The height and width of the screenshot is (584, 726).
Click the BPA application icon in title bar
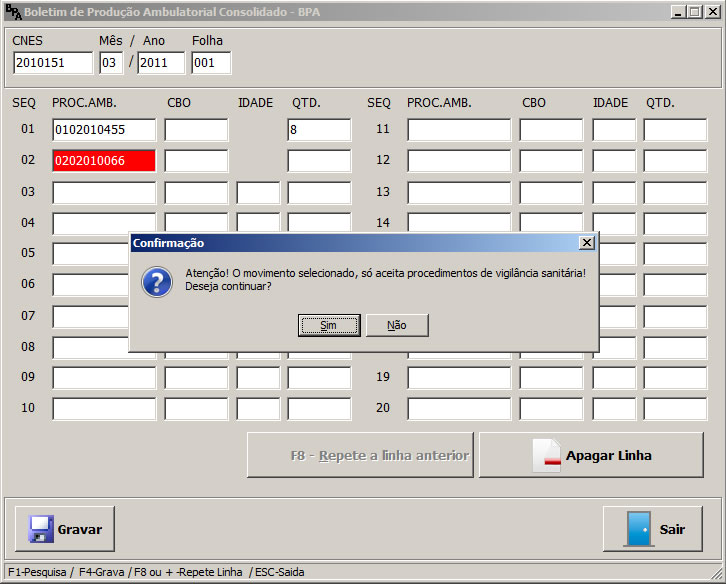pos(14,12)
